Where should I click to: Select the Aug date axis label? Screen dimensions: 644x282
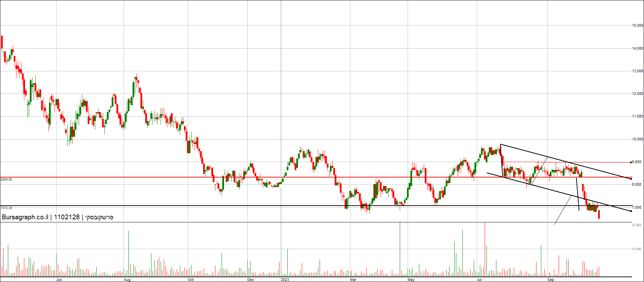pyautogui.click(x=127, y=280)
